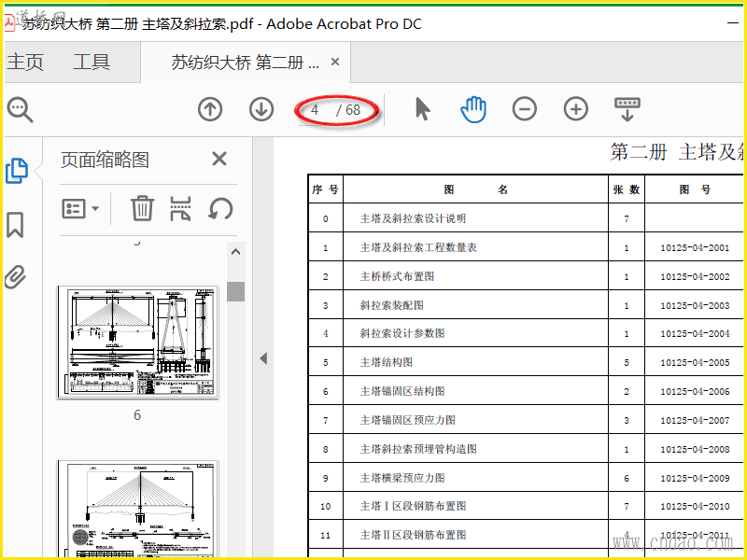Screen dimensions: 747x560
Task: Click the 主塔横梁预应力图 row text
Action: [402, 478]
